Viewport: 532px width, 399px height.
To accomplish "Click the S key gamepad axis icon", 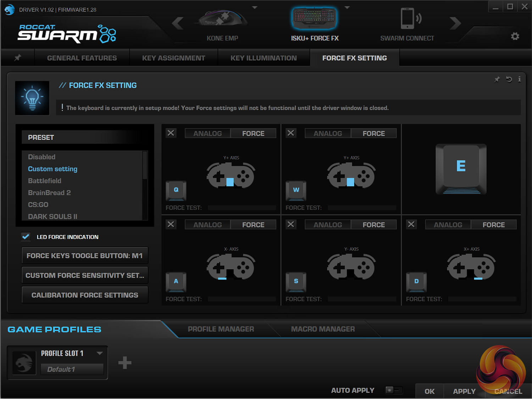I will tap(351, 266).
